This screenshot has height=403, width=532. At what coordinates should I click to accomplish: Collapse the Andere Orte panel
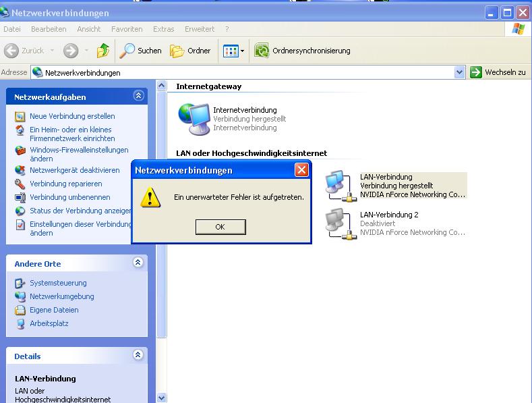pyautogui.click(x=138, y=263)
